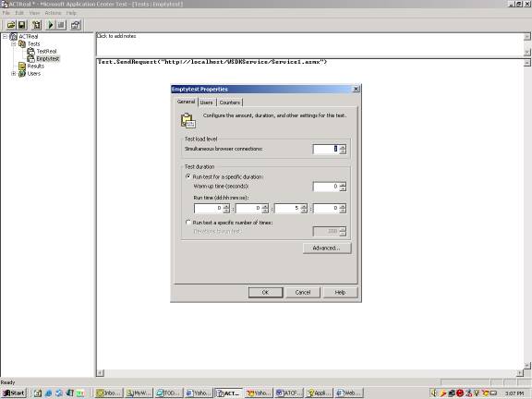The height and width of the screenshot is (399, 532).
Task: Click the Test.SendRequest script line
Action: pyautogui.click(x=212, y=62)
